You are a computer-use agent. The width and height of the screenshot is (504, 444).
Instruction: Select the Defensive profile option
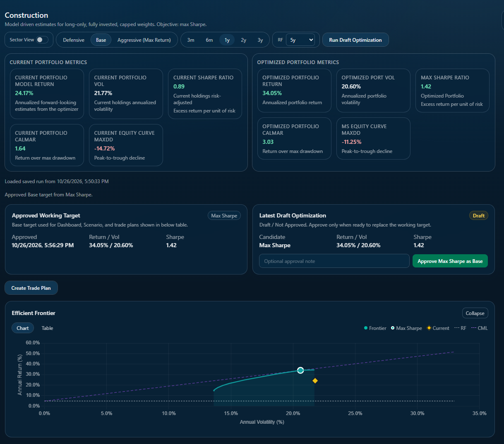[x=74, y=40]
